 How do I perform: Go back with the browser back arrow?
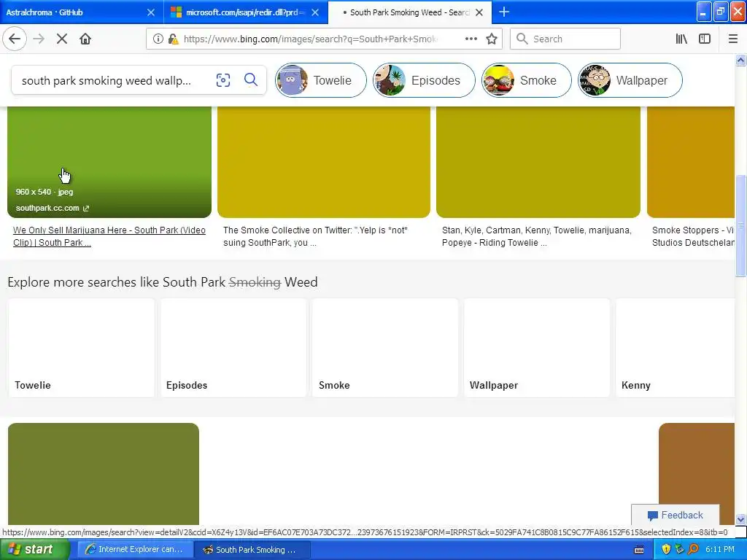[x=15, y=39]
